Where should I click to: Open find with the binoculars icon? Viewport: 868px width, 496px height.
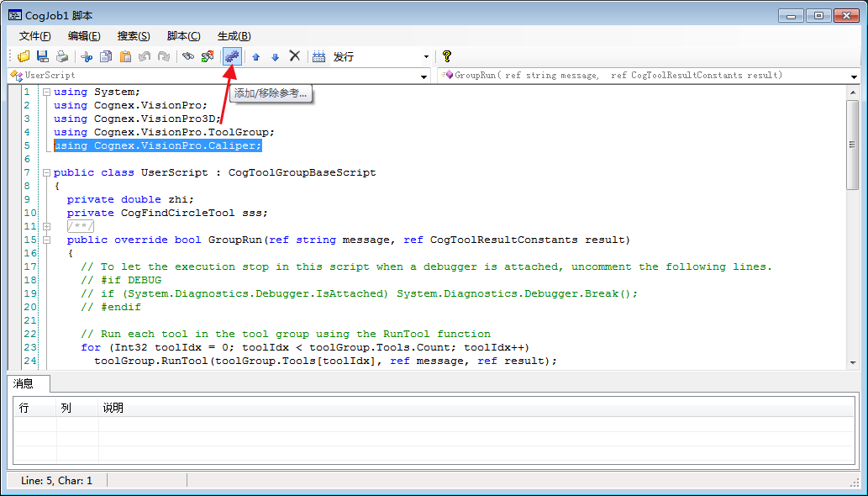point(188,56)
